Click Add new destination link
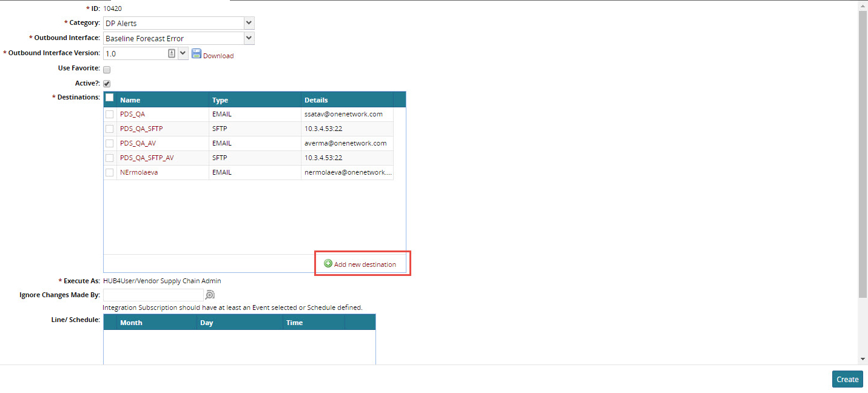This screenshot has height=393, width=868. click(x=365, y=264)
